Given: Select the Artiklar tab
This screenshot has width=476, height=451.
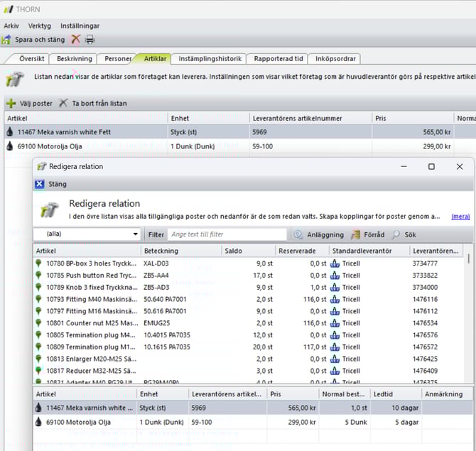Looking at the screenshot, I should (155, 58).
